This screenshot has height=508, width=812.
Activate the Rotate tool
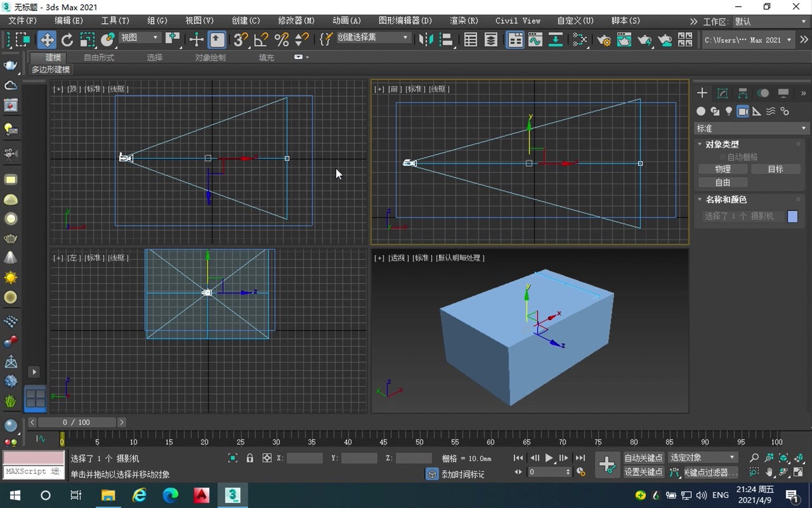click(67, 39)
